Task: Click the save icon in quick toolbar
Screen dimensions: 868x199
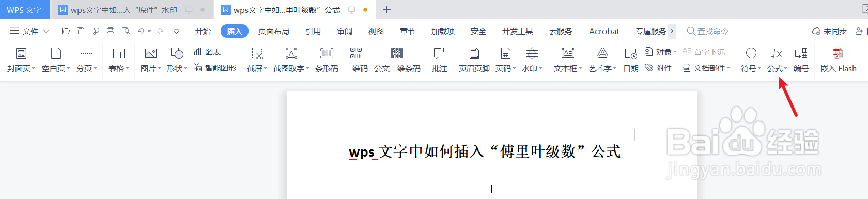Action: (x=81, y=31)
